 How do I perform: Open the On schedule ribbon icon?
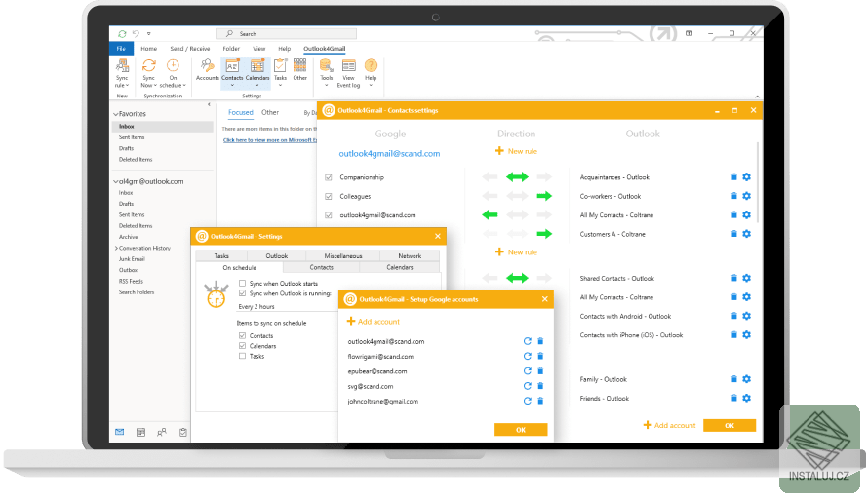(173, 73)
